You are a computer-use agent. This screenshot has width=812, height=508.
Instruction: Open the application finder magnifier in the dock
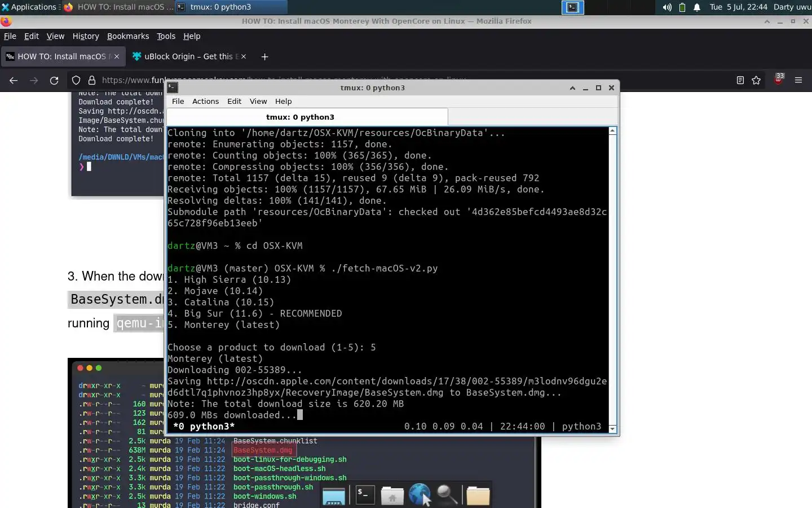click(448, 495)
